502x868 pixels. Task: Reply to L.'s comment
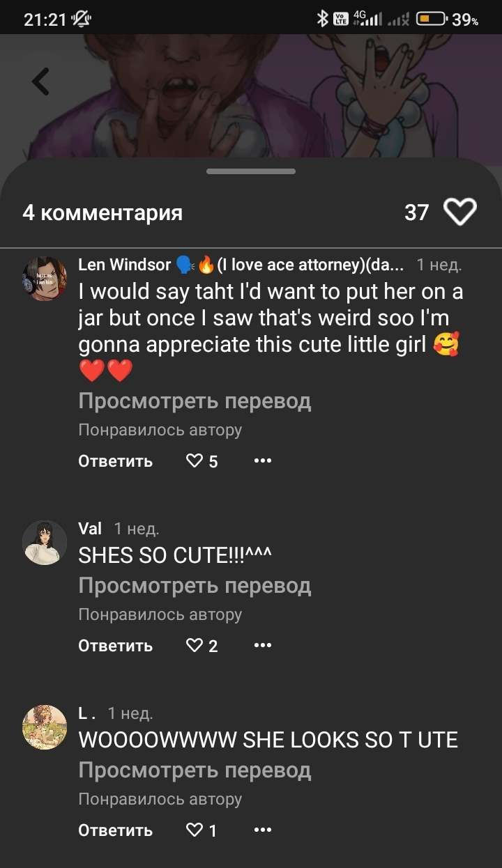[115, 830]
